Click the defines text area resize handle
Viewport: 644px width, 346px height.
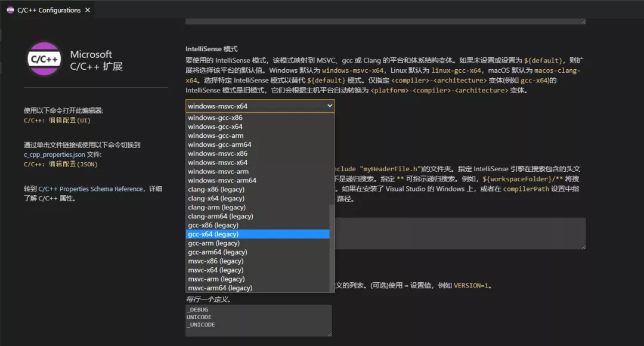tap(329, 334)
